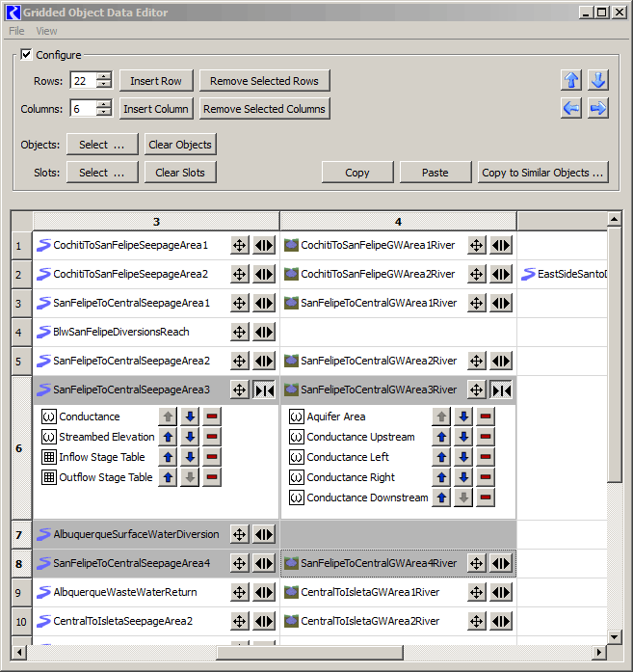Select column header 4

pos(398,222)
